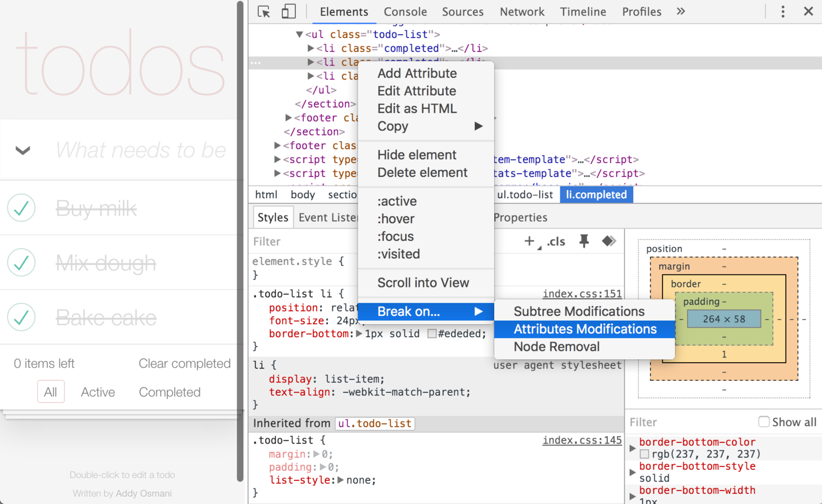
Task: Open the Timeline tab
Action: coord(583,12)
